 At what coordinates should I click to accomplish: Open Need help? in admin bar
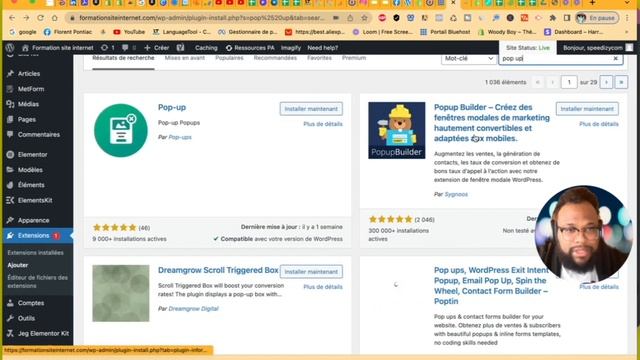pos(322,48)
